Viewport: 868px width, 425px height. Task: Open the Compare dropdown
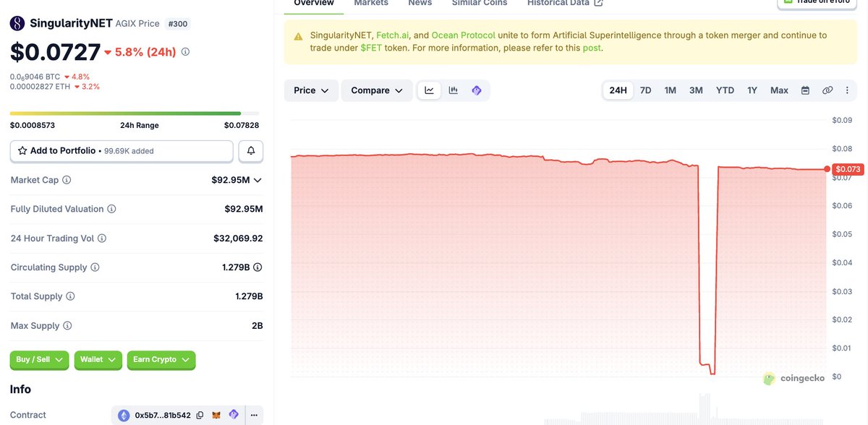pyautogui.click(x=376, y=90)
